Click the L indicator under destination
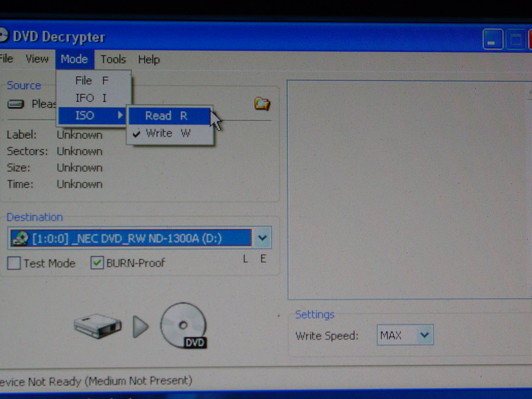Screen dimensions: 532x399 click(245, 259)
